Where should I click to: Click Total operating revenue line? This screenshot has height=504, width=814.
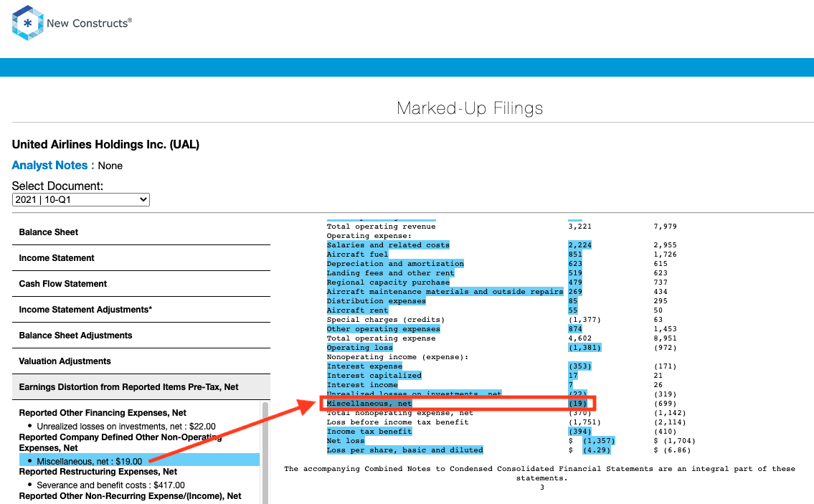[x=381, y=227]
